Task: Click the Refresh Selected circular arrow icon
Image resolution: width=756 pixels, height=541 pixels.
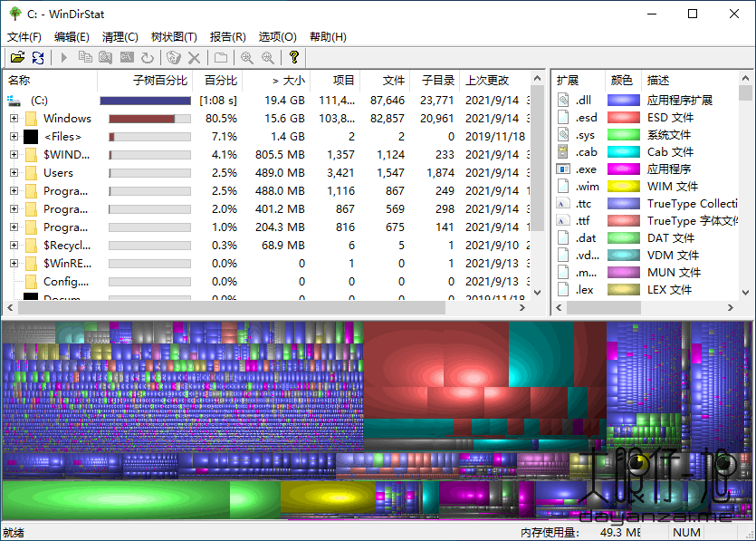Action: point(148,57)
